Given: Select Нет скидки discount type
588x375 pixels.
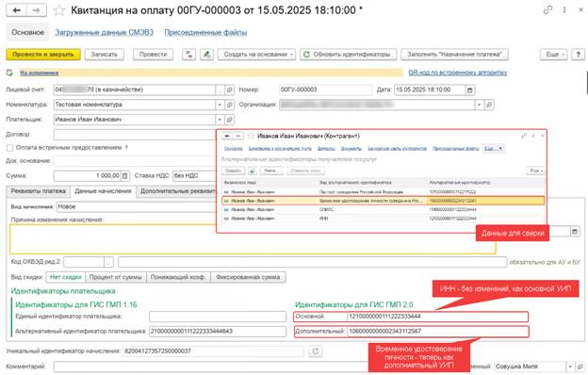Looking at the screenshot, I should pyautogui.click(x=66, y=277).
